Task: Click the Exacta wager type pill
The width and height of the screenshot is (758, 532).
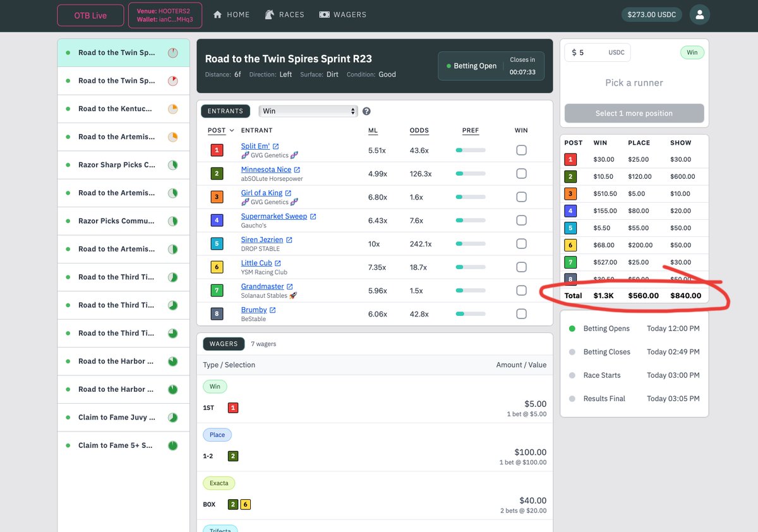Action: [219, 483]
